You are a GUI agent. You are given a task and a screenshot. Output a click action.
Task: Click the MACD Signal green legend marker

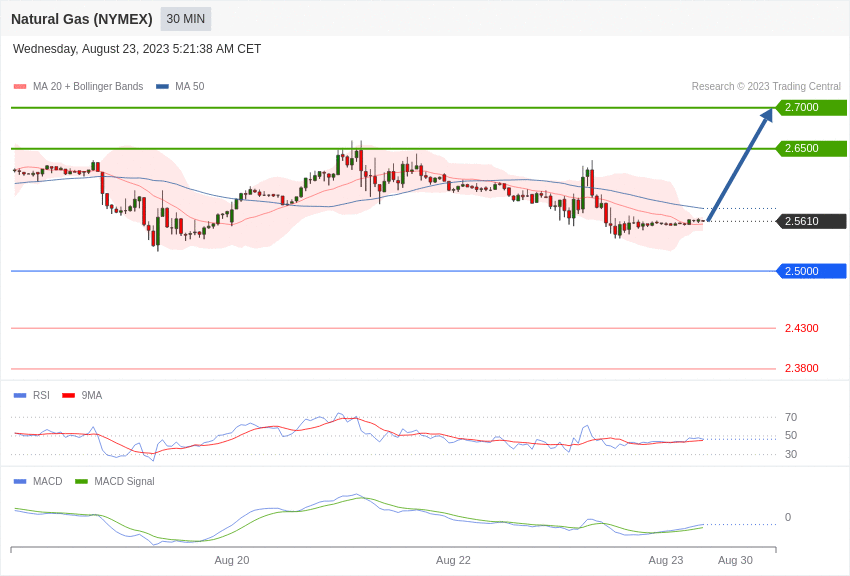(81, 482)
